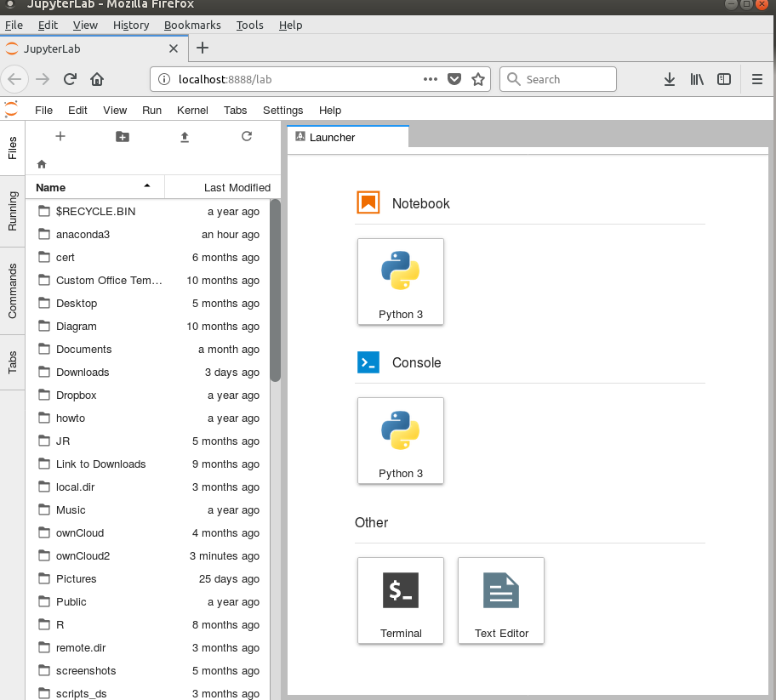Save page to Pocket
Viewport: 776px width, 700px height.
point(454,79)
